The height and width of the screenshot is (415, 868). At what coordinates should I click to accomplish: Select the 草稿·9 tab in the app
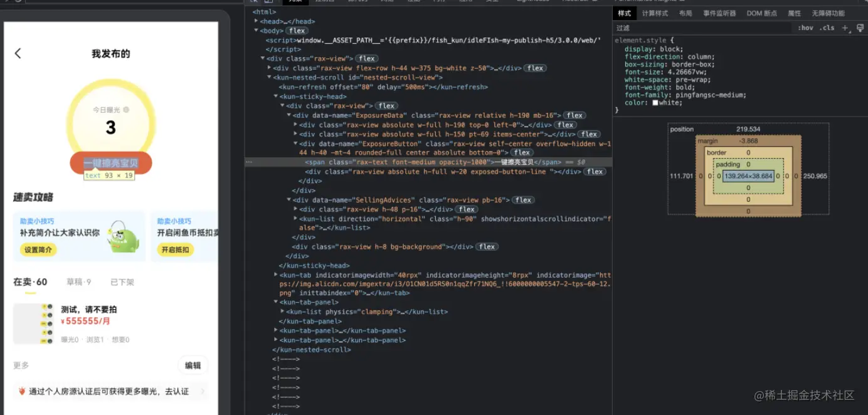coord(79,282)
